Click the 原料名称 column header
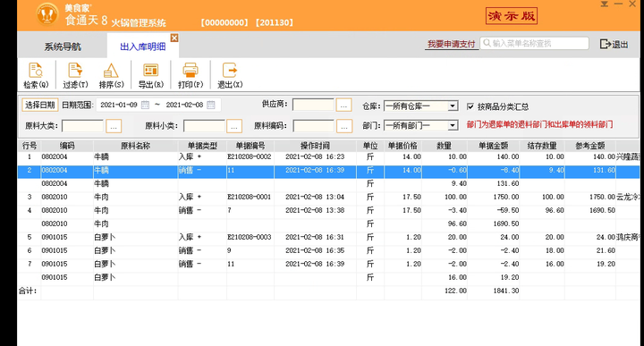The width and height of the screenshot is (644, 346). [136, 146]
